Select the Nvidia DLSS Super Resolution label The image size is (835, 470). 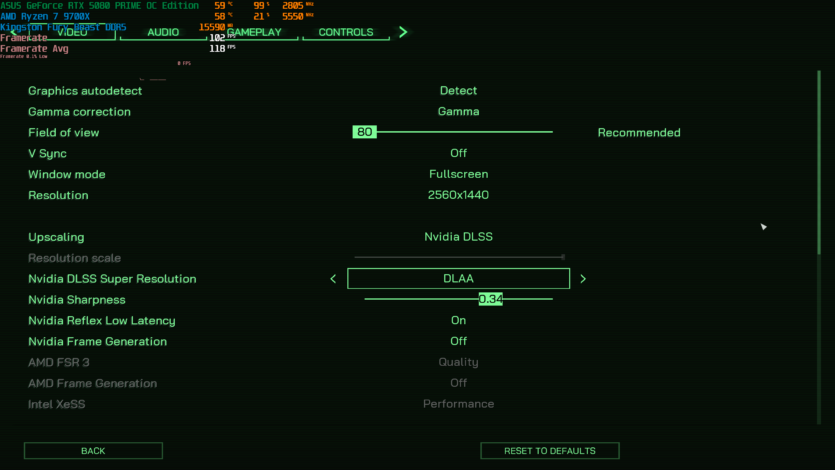click(x=112, y=279)
